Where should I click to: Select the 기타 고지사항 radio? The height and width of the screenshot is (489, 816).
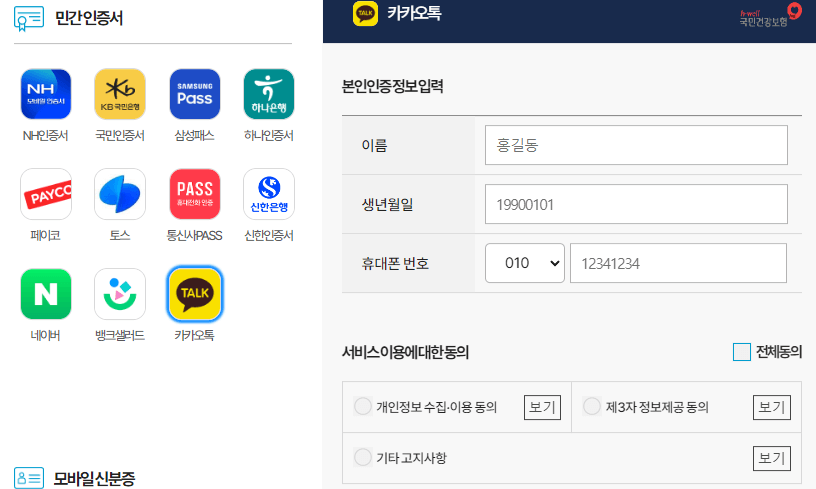click(x=363, y=457)
